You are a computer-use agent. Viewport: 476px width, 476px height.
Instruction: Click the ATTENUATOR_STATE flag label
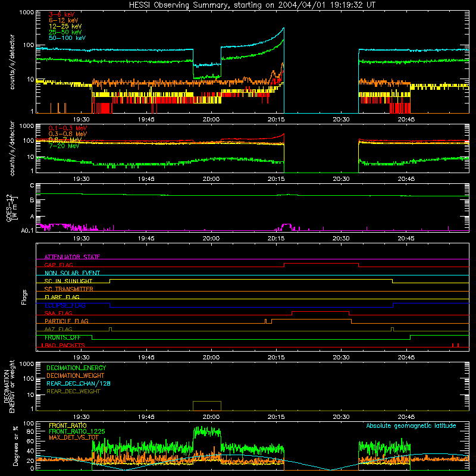[72, 257]
